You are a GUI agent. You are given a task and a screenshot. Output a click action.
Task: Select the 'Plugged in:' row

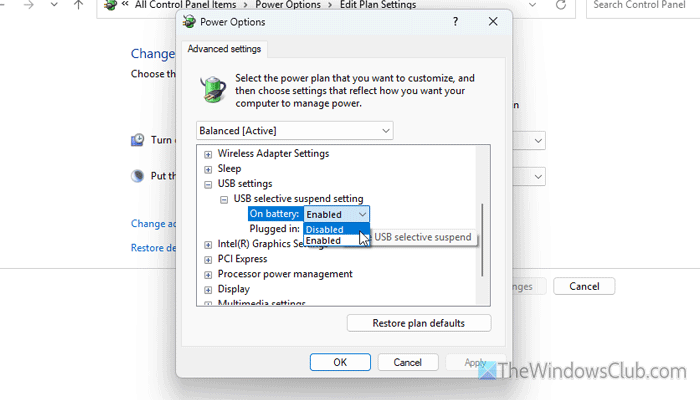point(275,229)
